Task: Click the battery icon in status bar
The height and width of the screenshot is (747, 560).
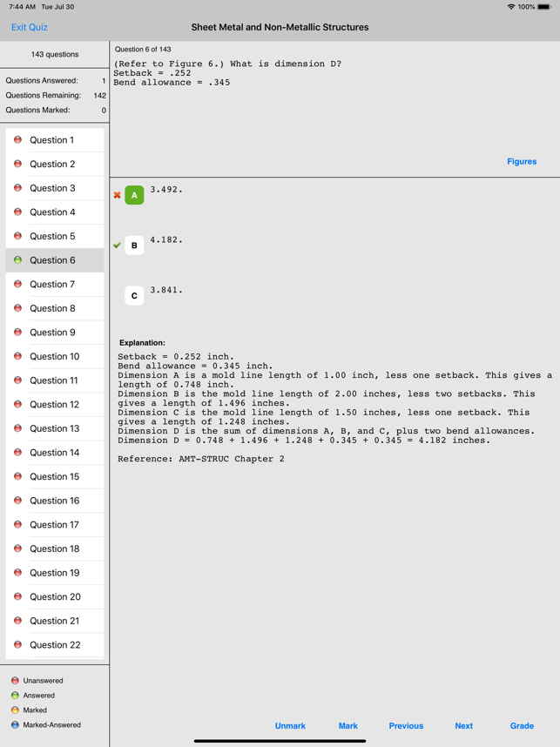Action: coord(544,7)
